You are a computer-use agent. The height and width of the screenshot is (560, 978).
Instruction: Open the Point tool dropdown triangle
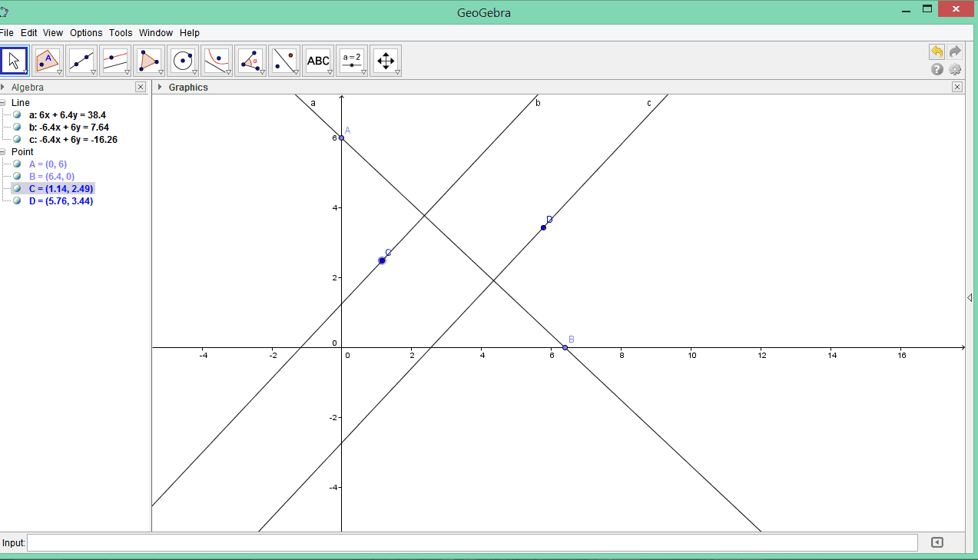coord(59,72)
